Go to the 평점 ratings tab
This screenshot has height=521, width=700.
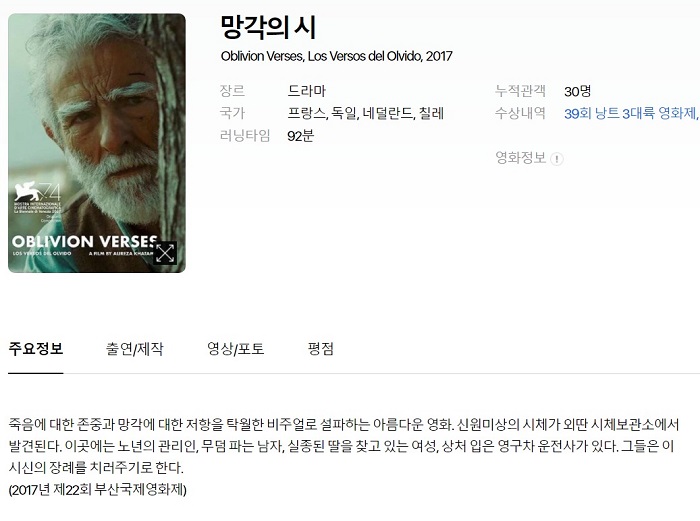coord(321,349)
